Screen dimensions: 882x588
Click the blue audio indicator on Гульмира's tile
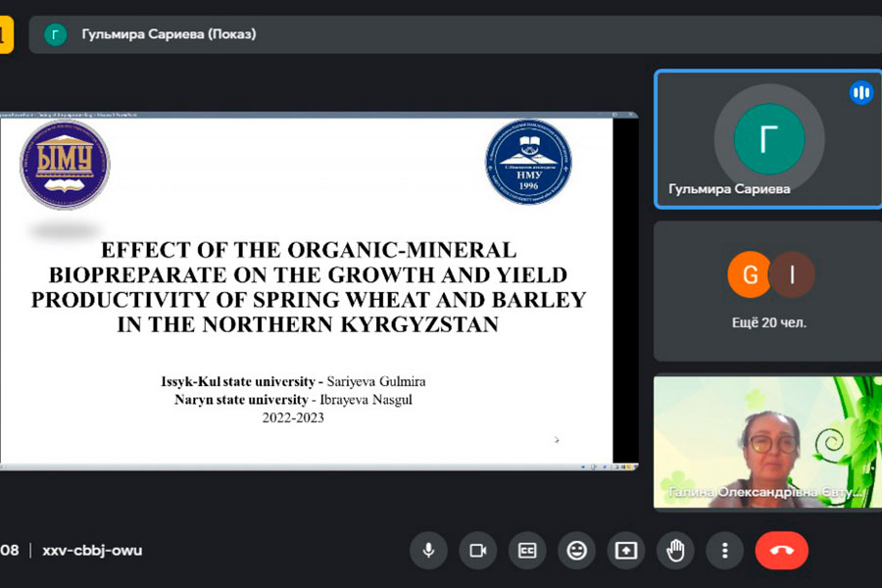[x=861, y=93]
